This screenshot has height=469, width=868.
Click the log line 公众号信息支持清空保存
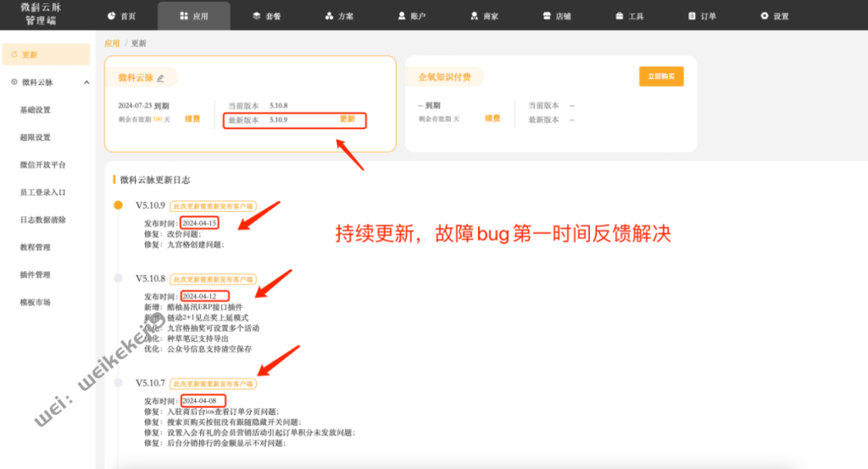pyautogui.click(x=209, y=349)
